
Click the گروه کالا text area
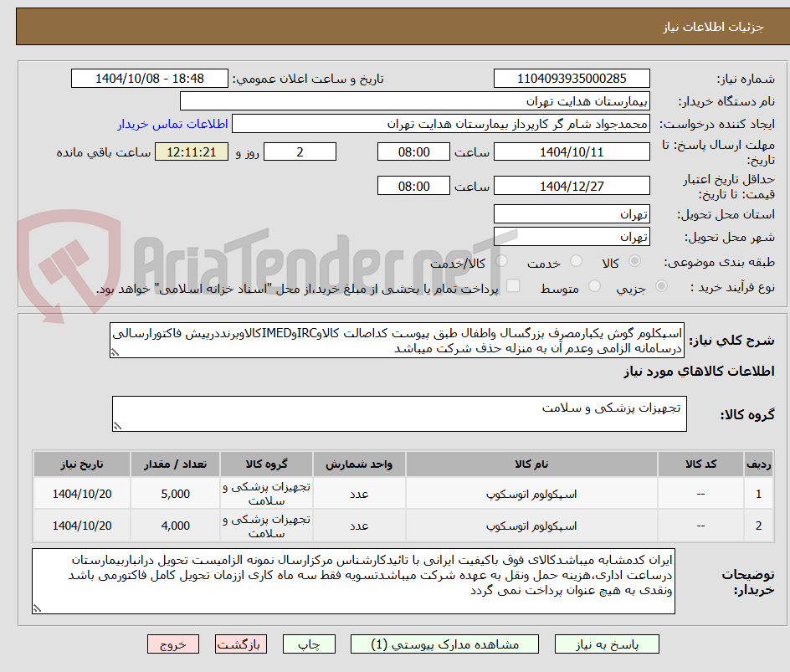399,414
